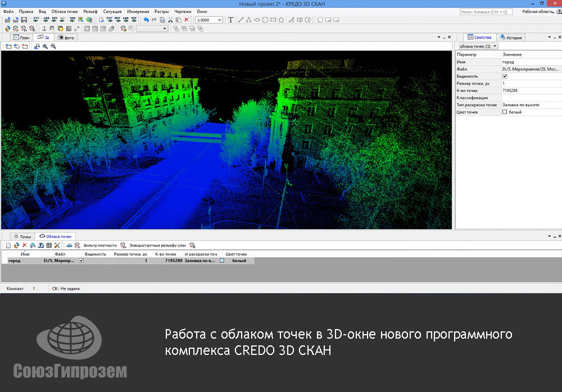Screen dimensions: 562x392
Task: Switch to the История tab
Action: (x=511, y=37)
